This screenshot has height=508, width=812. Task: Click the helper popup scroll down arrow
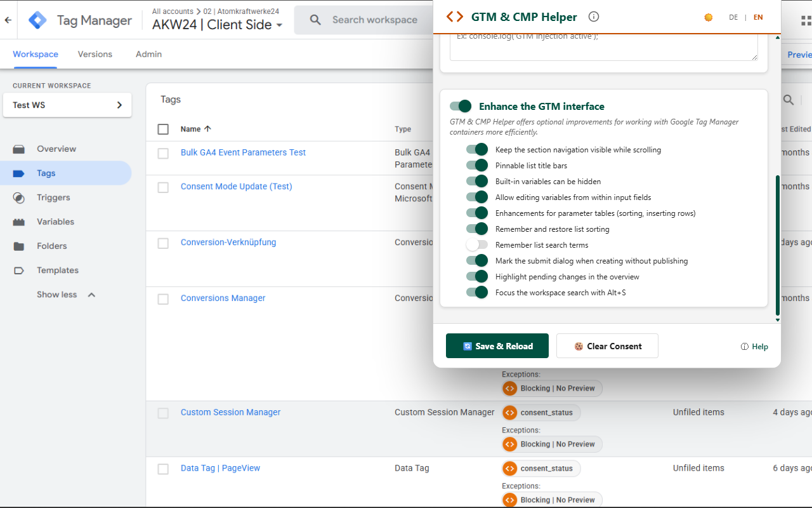coord(778,319)
